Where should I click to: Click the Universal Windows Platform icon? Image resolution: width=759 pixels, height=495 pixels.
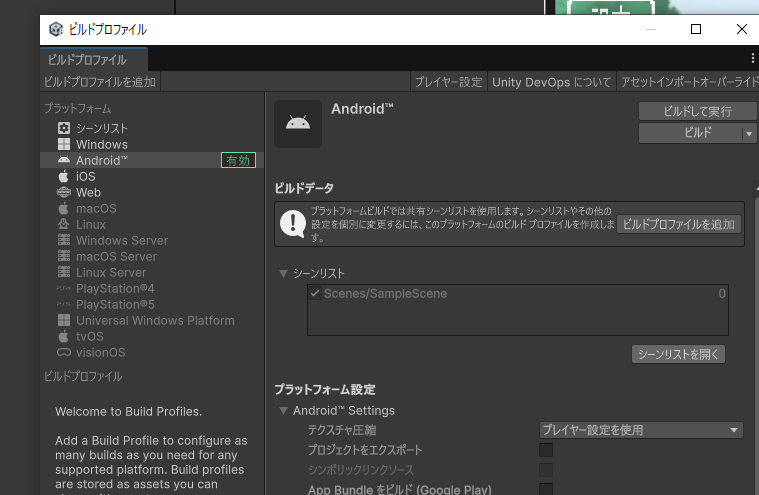click(x=64, y=320)
